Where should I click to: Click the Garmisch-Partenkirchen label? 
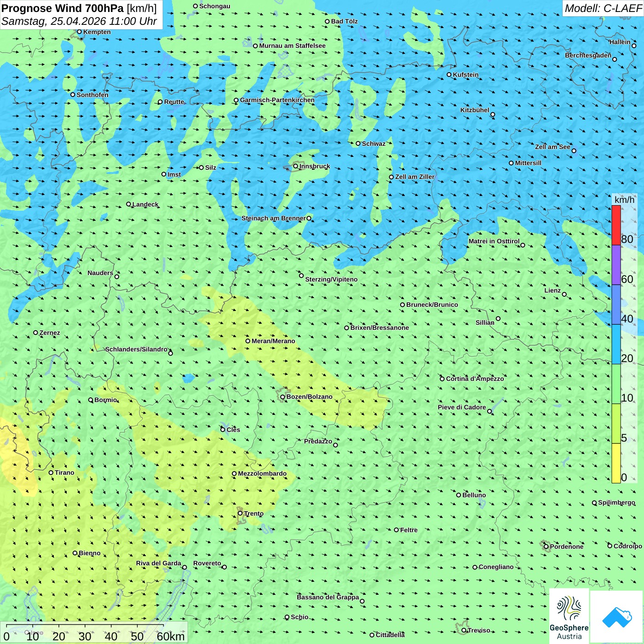click(x=277, y=100)
